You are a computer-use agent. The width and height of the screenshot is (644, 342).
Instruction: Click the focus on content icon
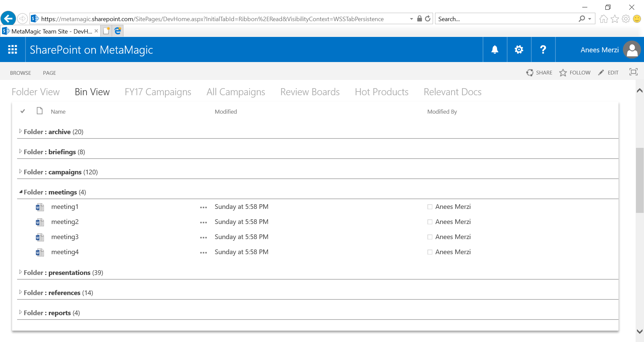point(634,72)
